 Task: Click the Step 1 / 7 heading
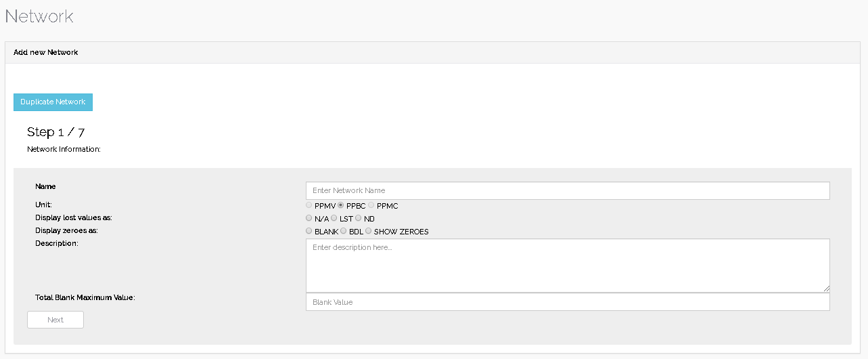click(x=55, y=132)
